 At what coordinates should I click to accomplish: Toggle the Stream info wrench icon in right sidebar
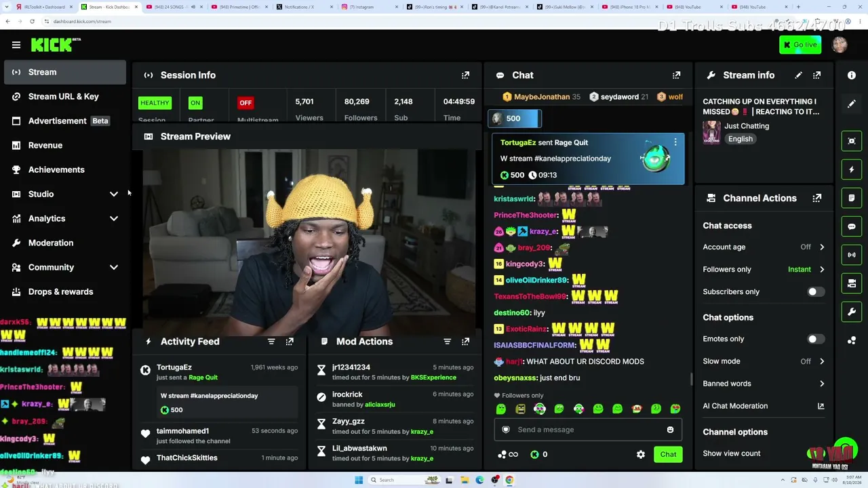click(852, 312)
